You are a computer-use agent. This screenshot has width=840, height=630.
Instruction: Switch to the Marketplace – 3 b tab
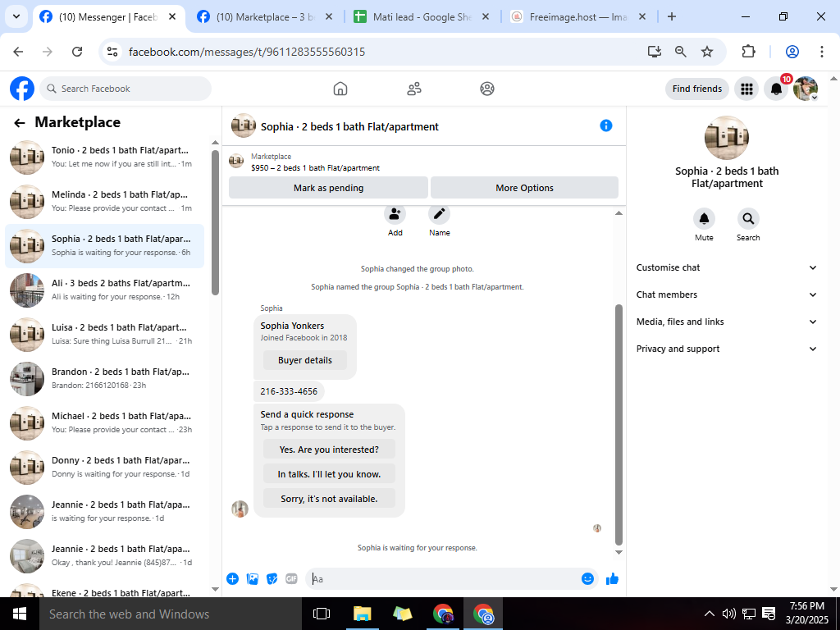point(265,17)
